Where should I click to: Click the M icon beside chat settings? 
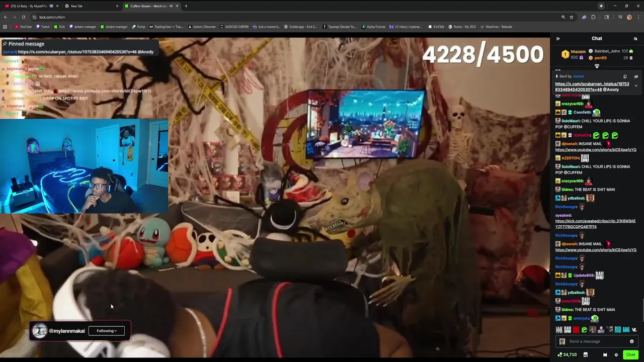coord(605,355)
